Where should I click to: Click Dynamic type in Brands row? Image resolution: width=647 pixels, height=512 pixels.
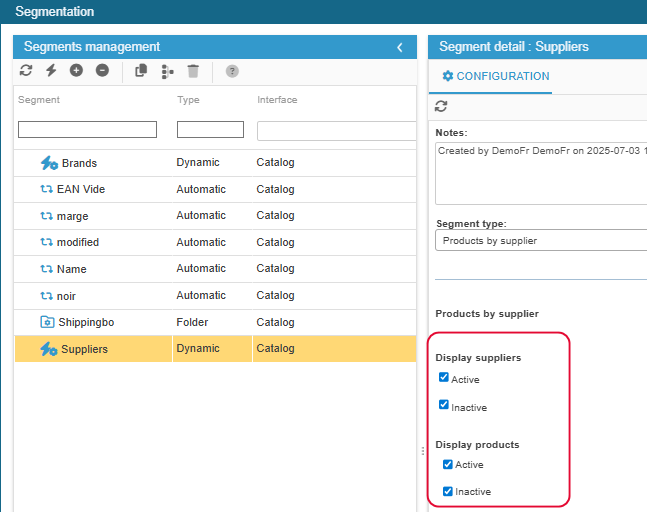click(x=198, y=162)
